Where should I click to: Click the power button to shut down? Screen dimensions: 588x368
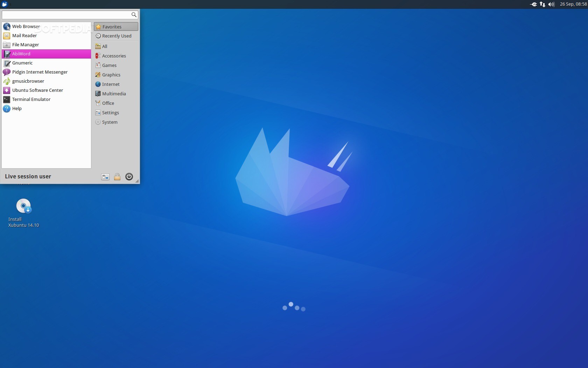129,177
